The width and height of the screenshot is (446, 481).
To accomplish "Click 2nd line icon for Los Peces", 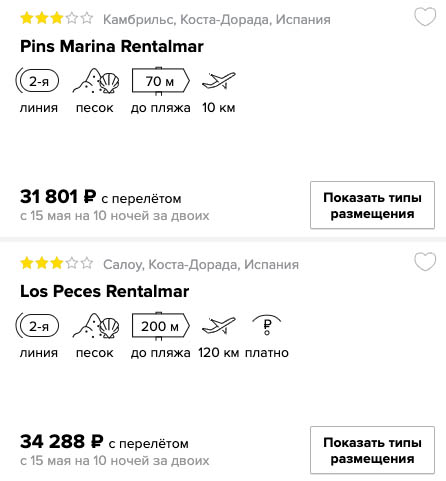I will point(37,326).
